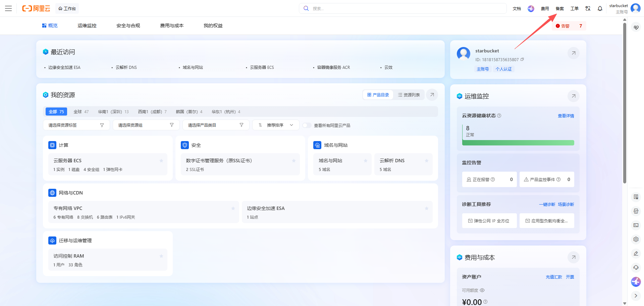Click the green health status bar

click(518, 143)
